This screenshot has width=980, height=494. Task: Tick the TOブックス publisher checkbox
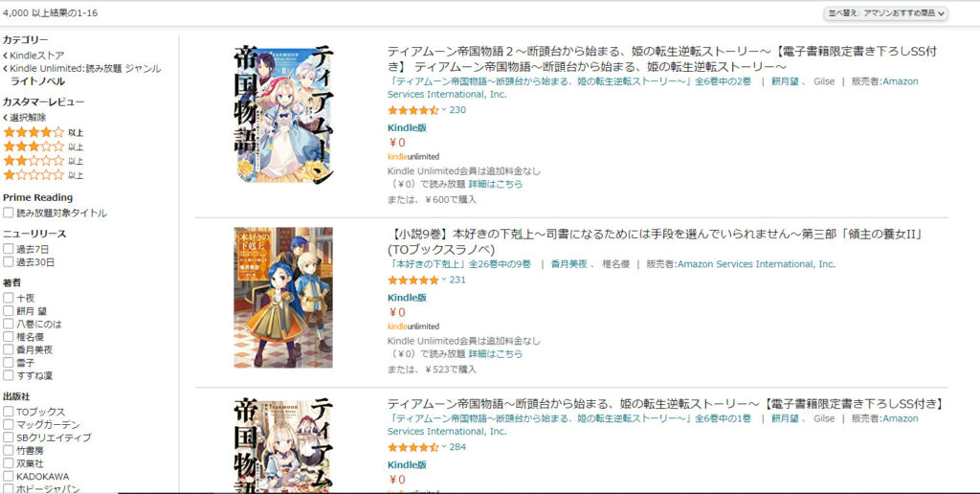[8, 412]
